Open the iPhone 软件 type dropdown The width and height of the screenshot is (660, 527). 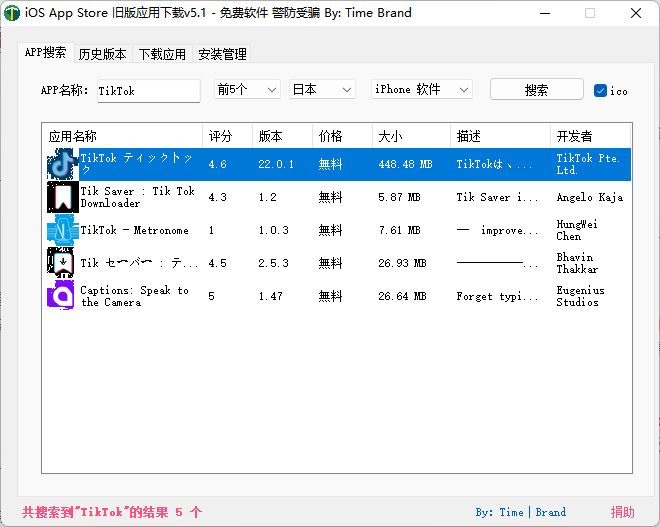point(422,89)
